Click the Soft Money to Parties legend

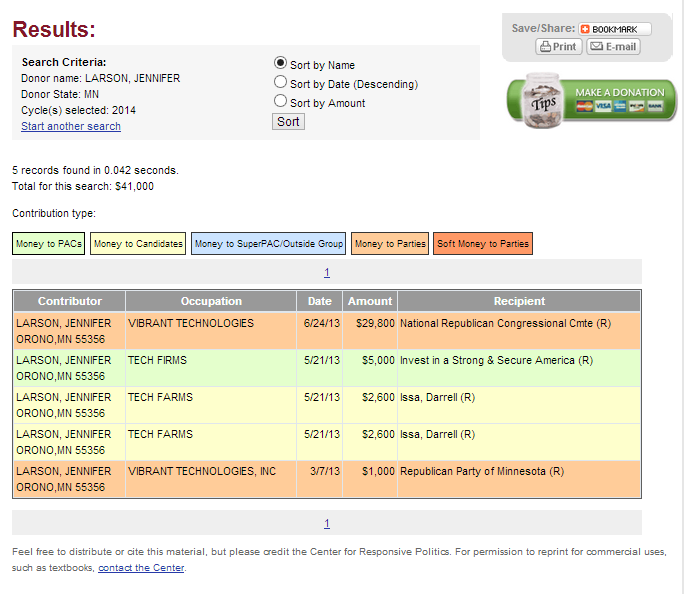click(483, 243)
